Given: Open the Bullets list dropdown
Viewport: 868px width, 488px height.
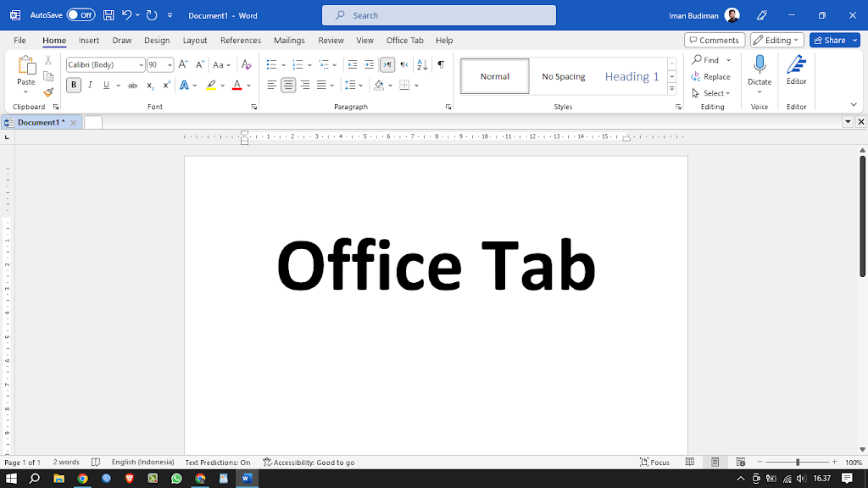Looking at the screenshot, I should click(x=283, y=65).
